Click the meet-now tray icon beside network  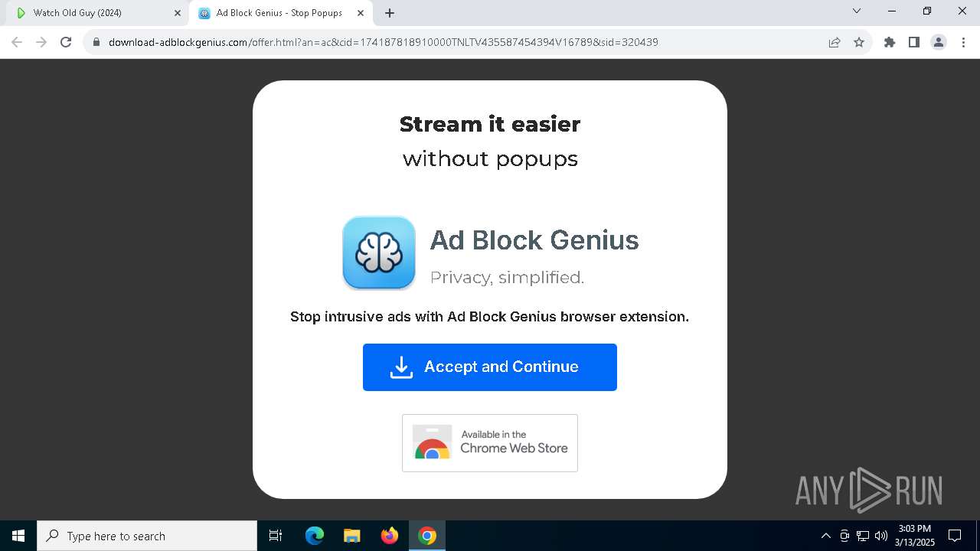pos(844,536)
